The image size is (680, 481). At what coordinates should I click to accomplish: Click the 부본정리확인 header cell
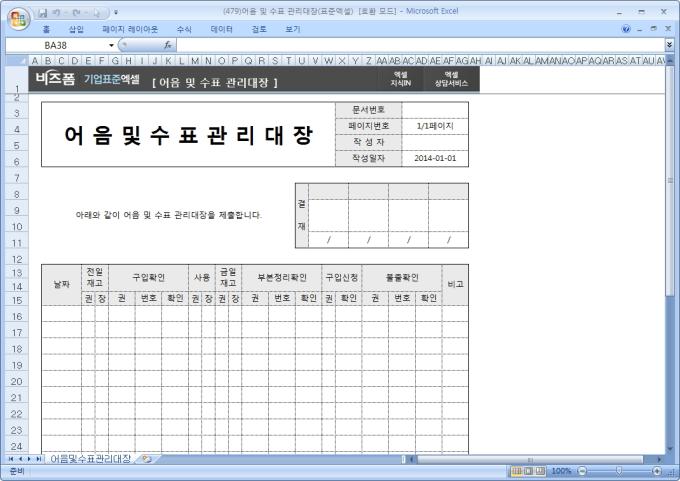click(282, 278)
